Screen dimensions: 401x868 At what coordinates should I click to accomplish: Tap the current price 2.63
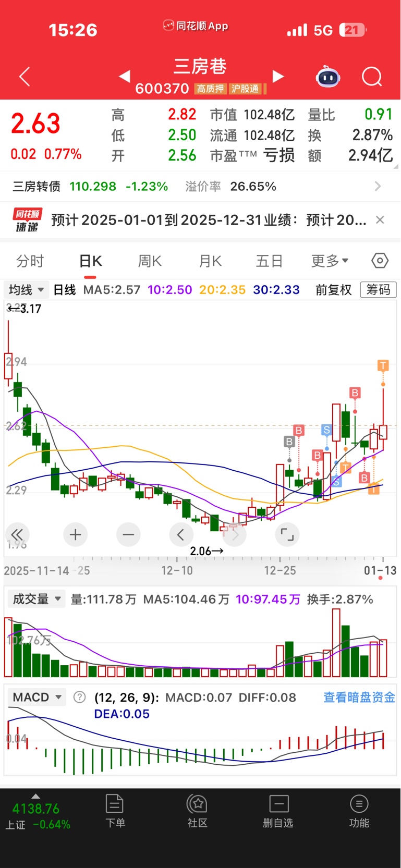tap(35, 124)
